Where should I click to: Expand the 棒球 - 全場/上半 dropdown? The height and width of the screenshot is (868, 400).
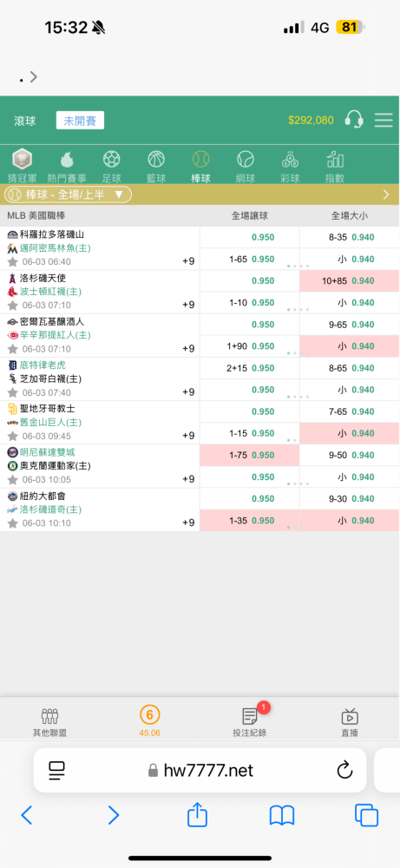pos(68,194)
